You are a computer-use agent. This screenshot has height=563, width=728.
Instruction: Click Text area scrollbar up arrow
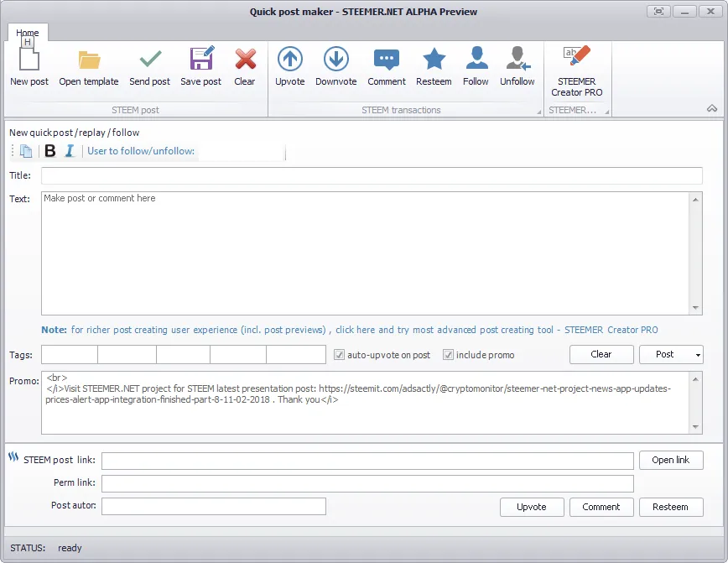pyautogui.click(x=695, y=200)
